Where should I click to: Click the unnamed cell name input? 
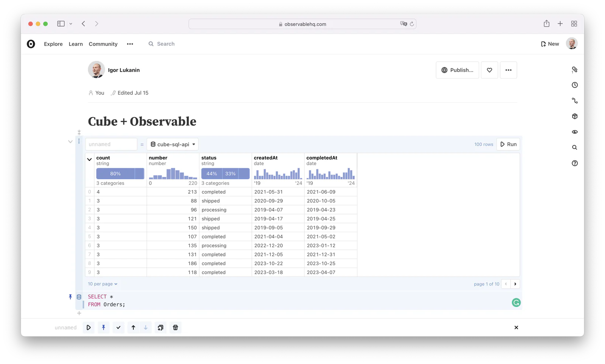[111, 144]
